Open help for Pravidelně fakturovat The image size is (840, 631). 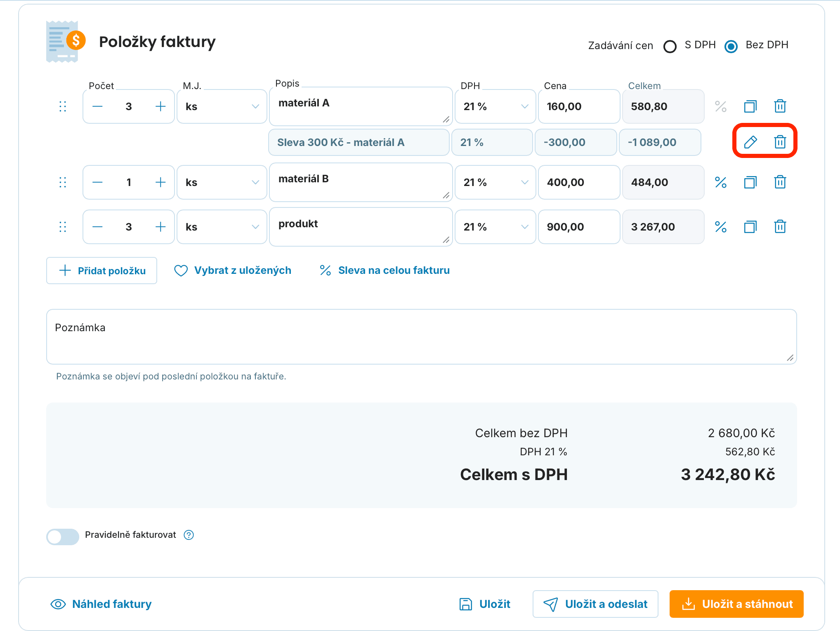[x=189, y=535]
